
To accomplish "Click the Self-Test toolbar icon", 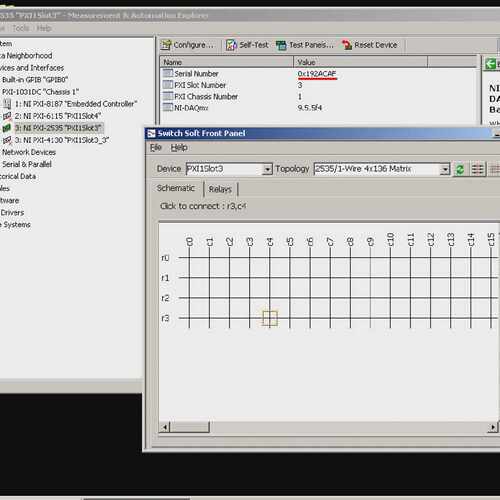I will tap(231, 45).
